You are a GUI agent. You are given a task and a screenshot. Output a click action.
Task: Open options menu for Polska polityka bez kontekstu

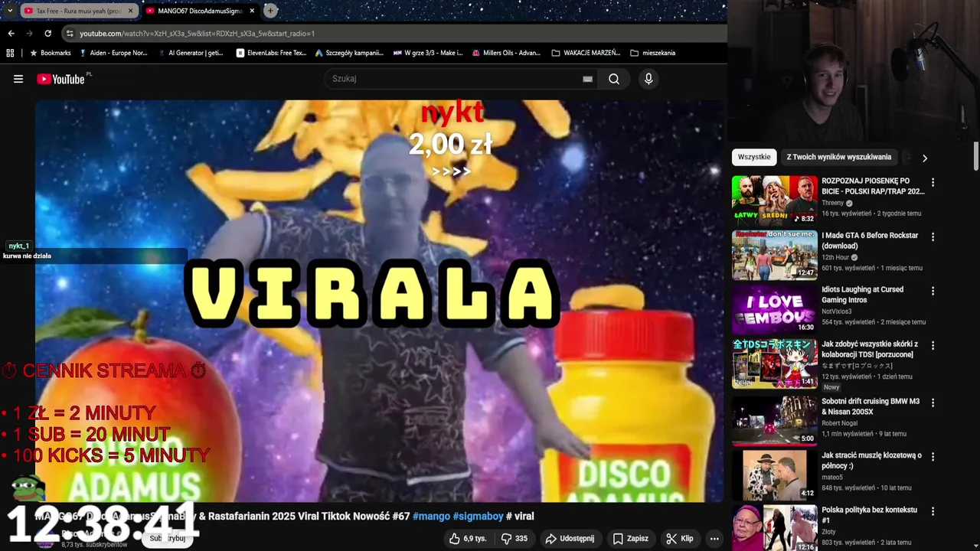(x=933, y=511)
